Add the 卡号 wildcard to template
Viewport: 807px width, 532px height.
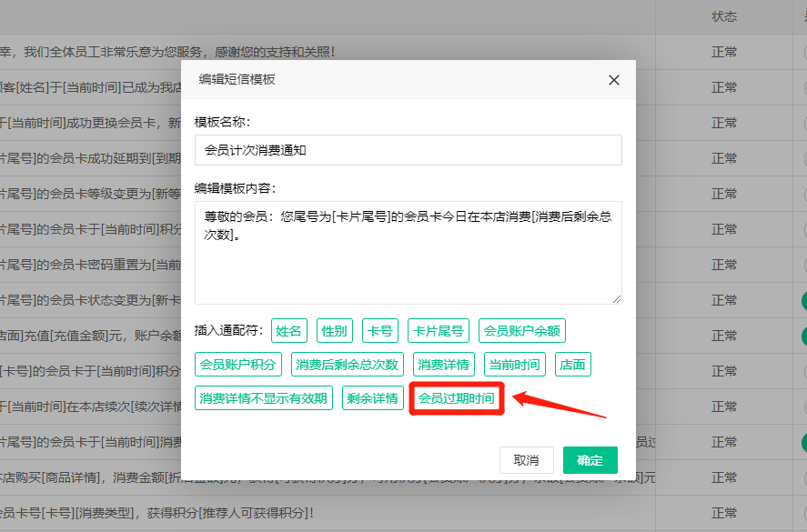coord(379,331)
